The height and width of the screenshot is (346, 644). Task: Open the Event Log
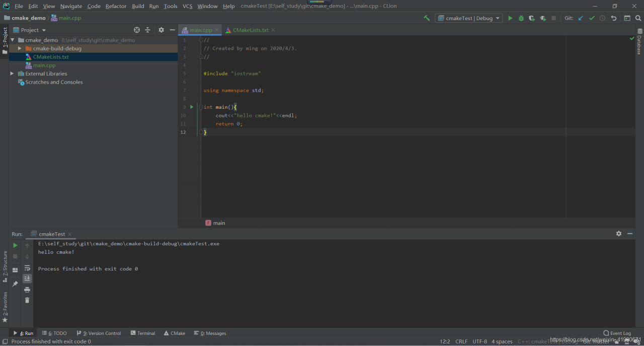coord(617,333)
